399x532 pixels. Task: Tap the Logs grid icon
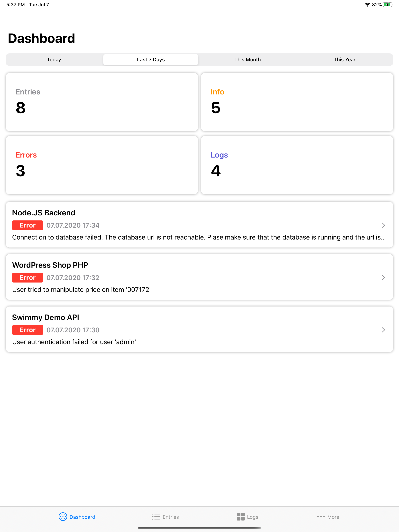(x=241, y=517)
